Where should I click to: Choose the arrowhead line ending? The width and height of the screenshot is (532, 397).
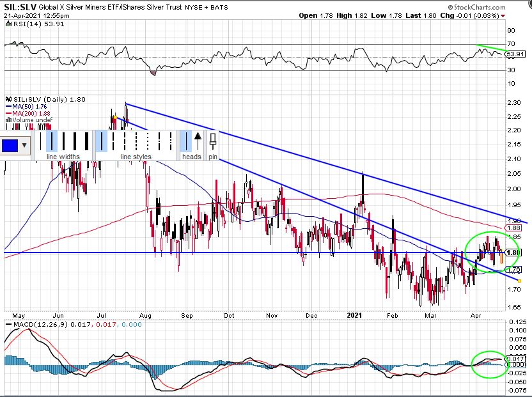tap(198, 141)
